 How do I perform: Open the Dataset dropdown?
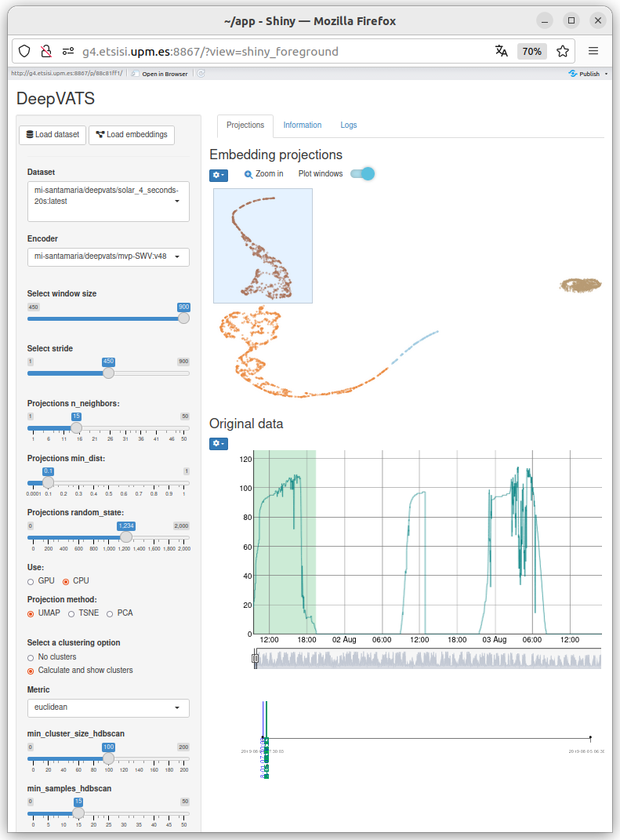click(108, 202)
